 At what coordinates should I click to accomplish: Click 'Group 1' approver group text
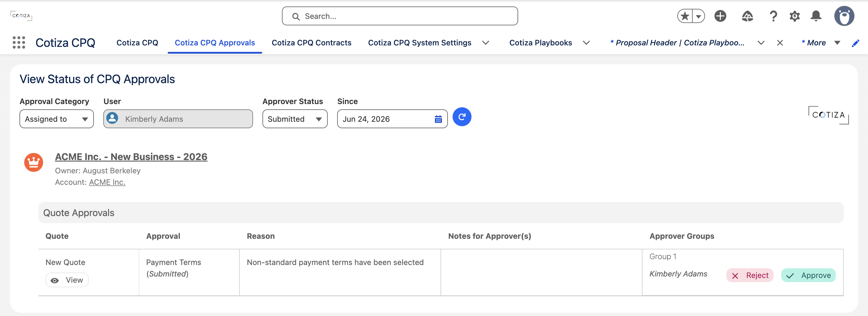(663, 256)
